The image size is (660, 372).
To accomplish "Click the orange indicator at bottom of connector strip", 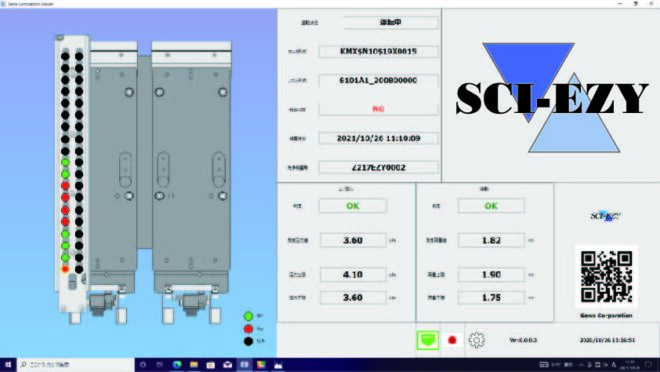I will point(65,269).
